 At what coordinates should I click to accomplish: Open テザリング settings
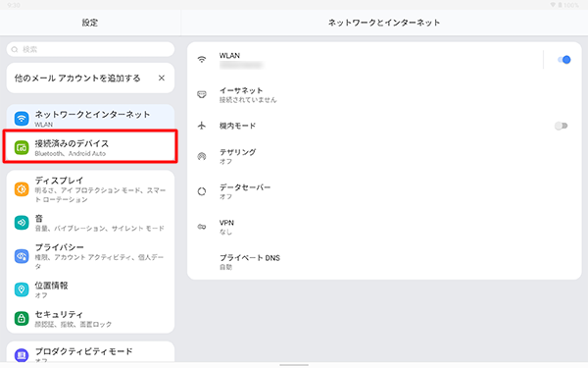[384, 156]
